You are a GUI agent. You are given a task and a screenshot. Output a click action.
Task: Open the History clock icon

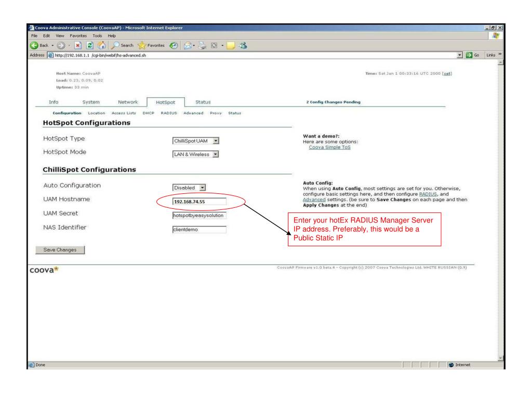(x=174, y=45)
